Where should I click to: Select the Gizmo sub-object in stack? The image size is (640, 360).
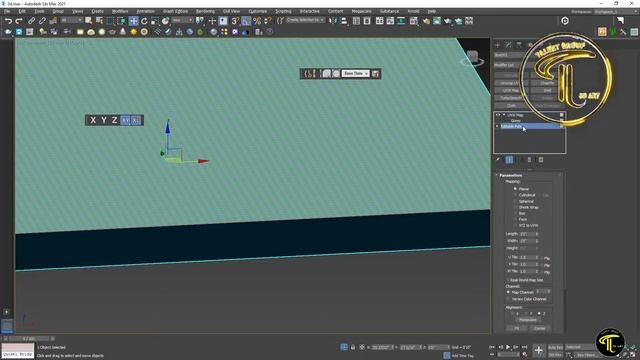point(516,121)
